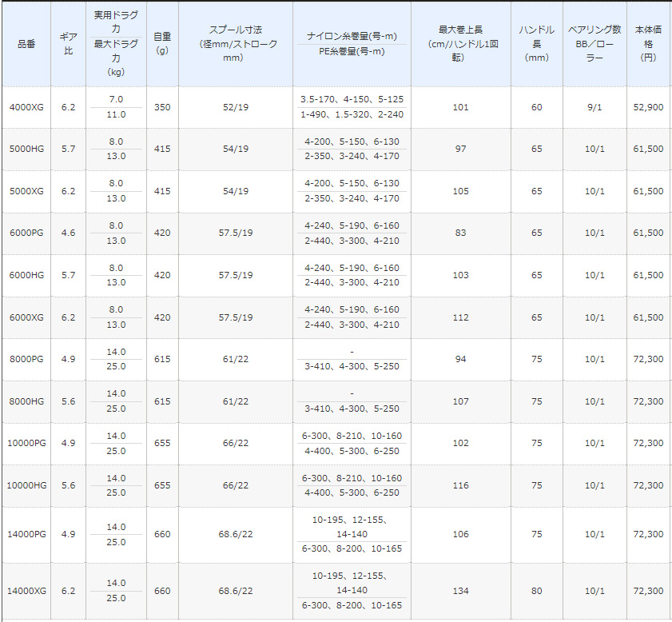The image size is (672, 622).
Task: Select the 4000XG model cell
Action: [x=26, y=107]
